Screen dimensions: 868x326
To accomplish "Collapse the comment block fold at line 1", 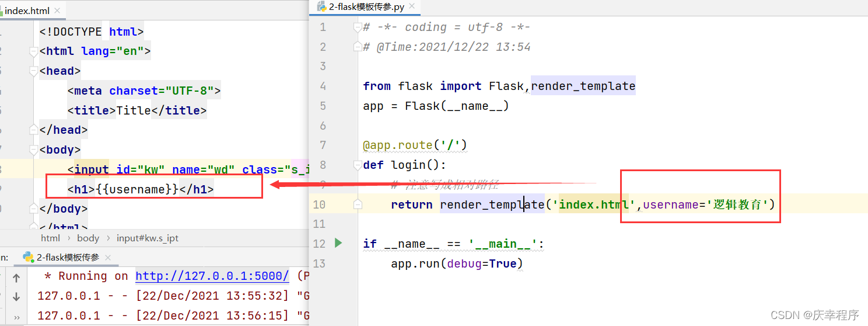I will pyautogui.click(x=358, y=27).
